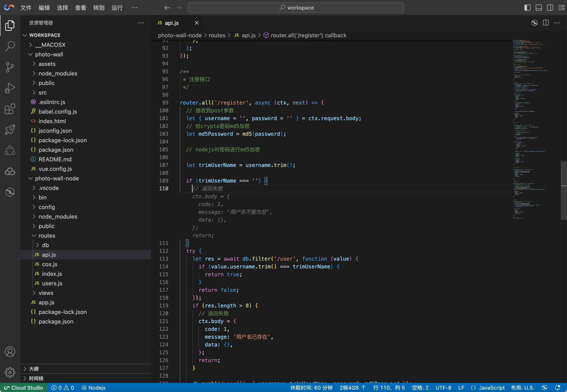Open the Manage gear icon
567x392 pixels.
[10, 372]
